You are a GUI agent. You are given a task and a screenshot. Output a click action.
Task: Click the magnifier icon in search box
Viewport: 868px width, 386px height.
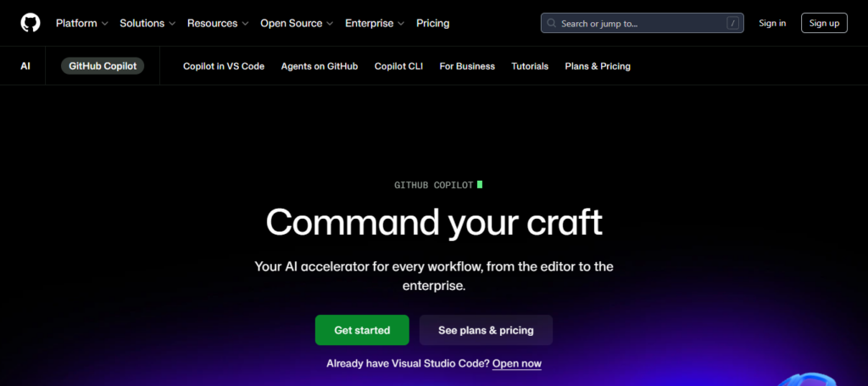point(551,23)
